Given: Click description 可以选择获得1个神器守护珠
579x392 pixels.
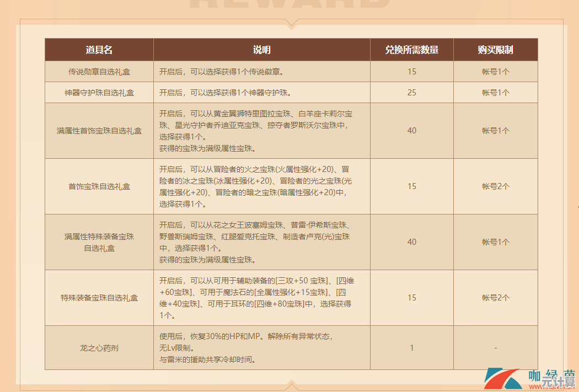Looking at the screenshot, I should [226, 93].
